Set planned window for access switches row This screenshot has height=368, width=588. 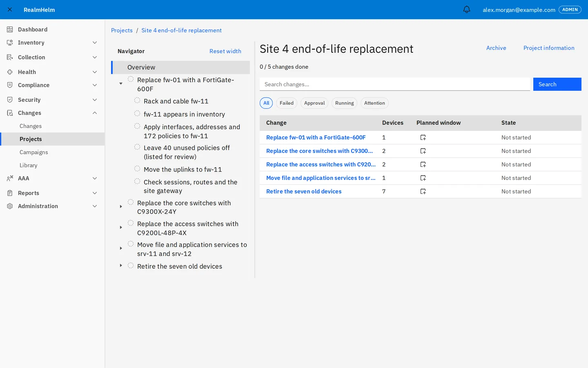coord(423,164)
